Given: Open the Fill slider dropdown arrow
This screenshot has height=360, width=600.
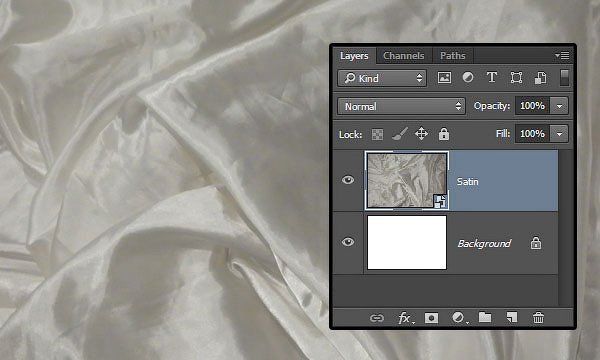Looking at the screenshot, I should pos(559,134).
